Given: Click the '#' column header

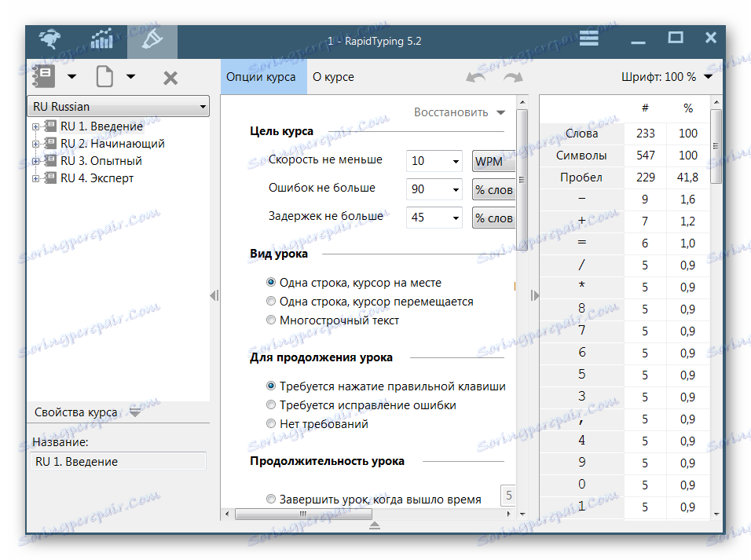Looking at the screenshot, I should tap(645, 108).
